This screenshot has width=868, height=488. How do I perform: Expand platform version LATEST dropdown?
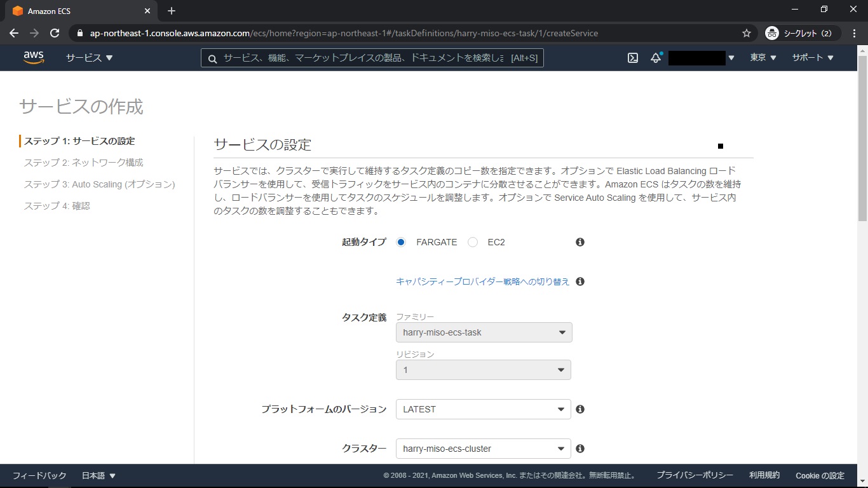point(483,409)
